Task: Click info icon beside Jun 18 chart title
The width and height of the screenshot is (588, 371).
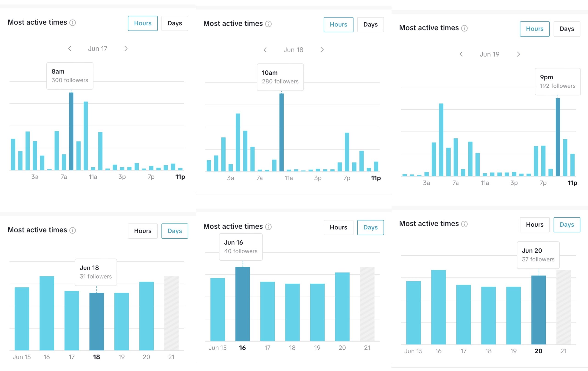Action: pos(268,24)
